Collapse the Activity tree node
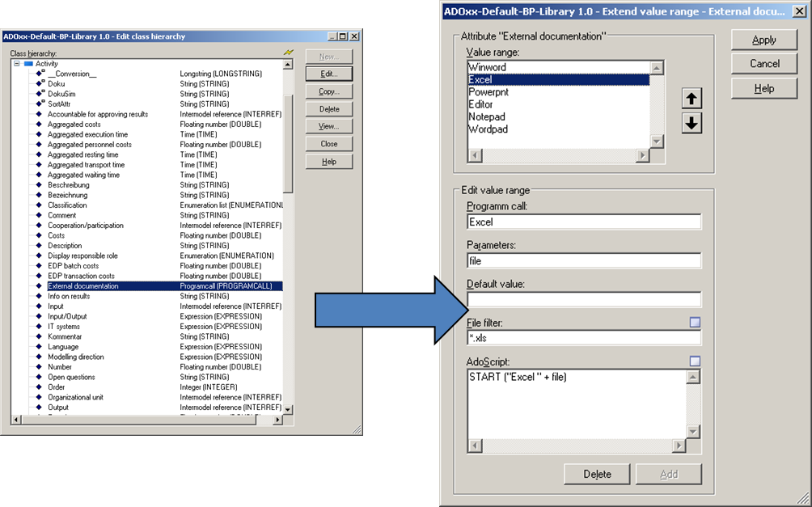Viewport: 812px width, 507px height. point(16,64)
